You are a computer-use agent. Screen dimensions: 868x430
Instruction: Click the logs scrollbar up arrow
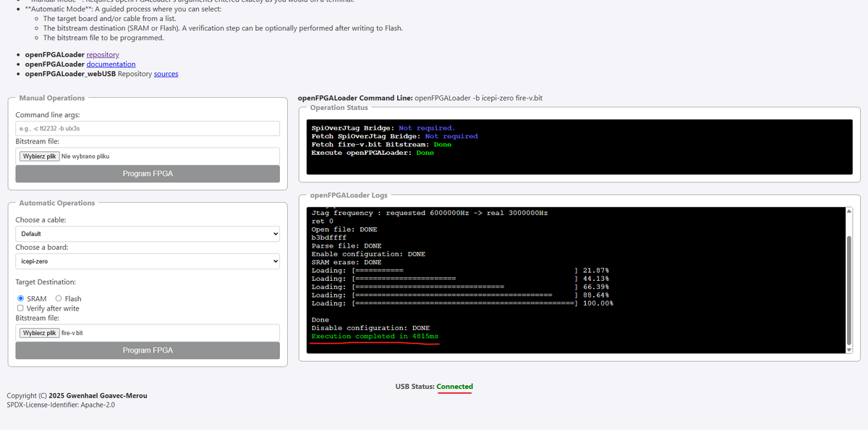coord(850,211)
